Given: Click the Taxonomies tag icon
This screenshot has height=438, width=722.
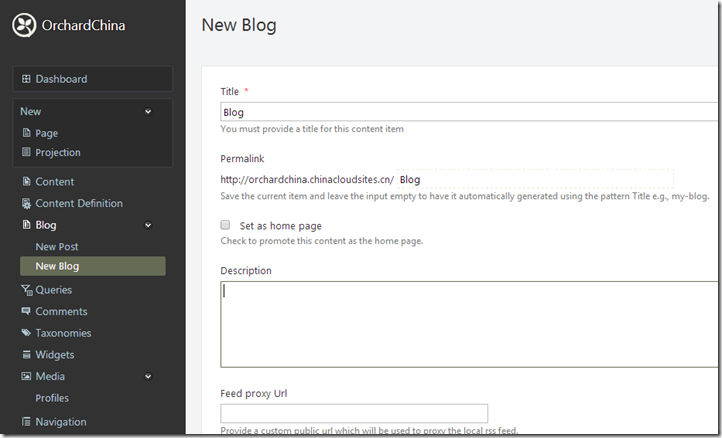Looking at the screenshot, I should [x=26, y=334].
